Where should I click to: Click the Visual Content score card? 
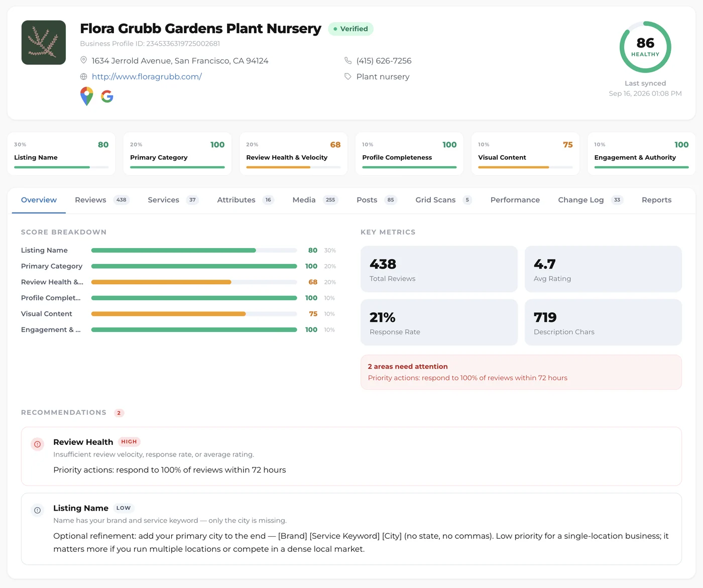(525, 154)
